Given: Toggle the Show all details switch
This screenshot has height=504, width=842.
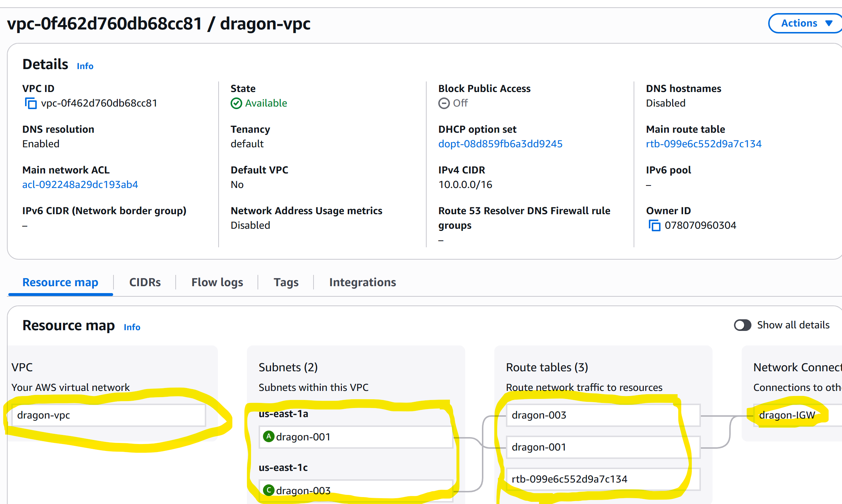Looking at the screenshot, I should coord(742,325).
